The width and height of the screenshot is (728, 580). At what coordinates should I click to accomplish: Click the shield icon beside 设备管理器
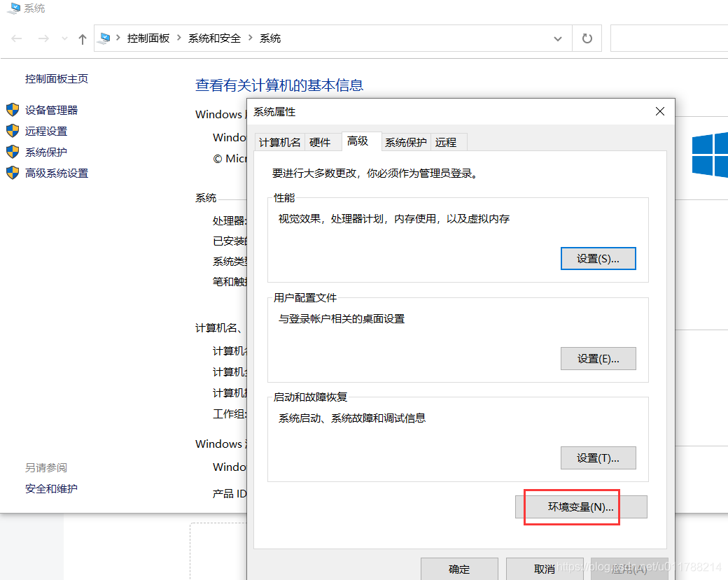click(x=12, y=109)
